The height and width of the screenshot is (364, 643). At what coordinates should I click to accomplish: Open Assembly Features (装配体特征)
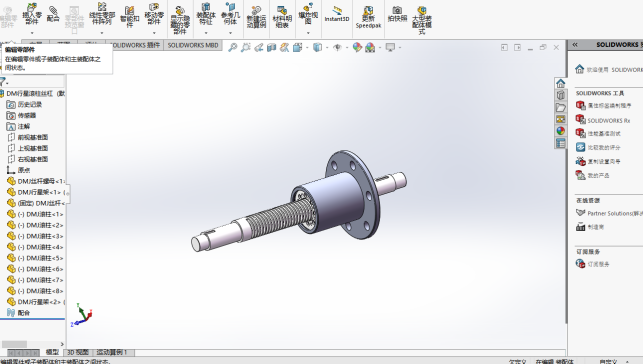point(206,14)
